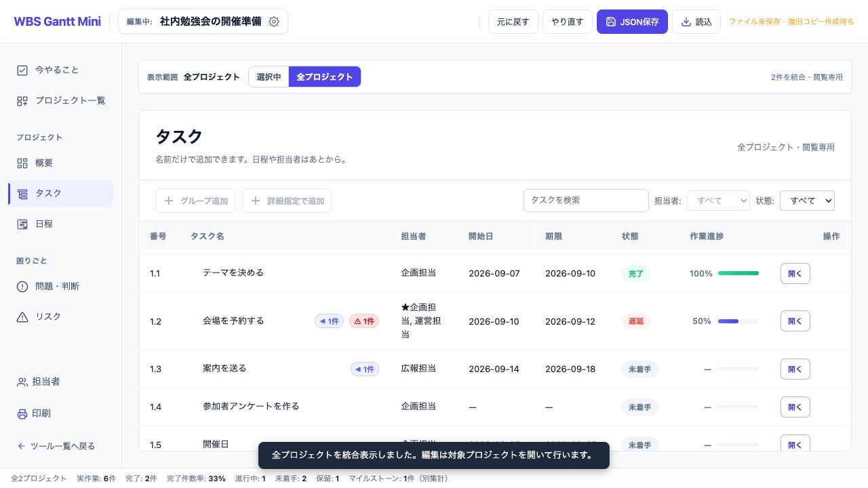The image size is (868, 488).
Task: Click the 日程 calendar icon
Action: point(22,224)
